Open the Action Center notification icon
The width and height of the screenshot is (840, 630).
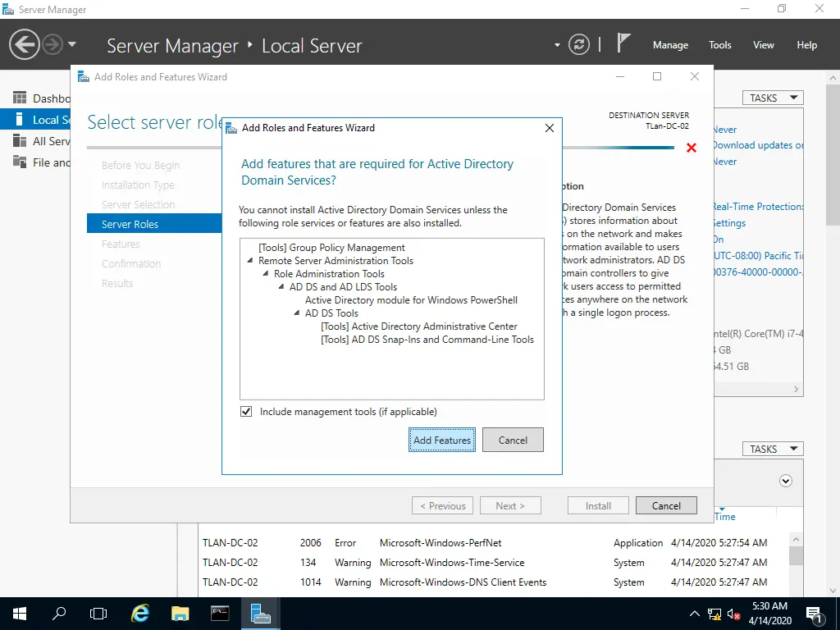814,614
